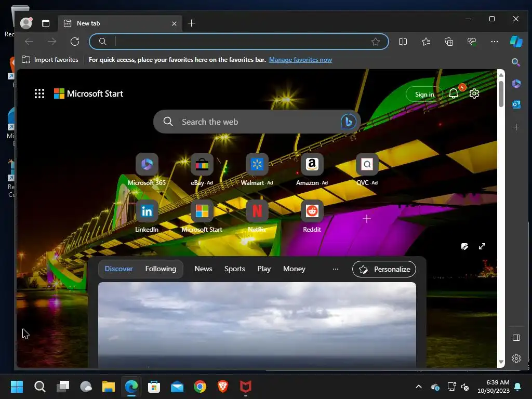Viewport: 532px width, 399px height.
Task: Open the Windows Start menu
Action: [x=17, y=387]
